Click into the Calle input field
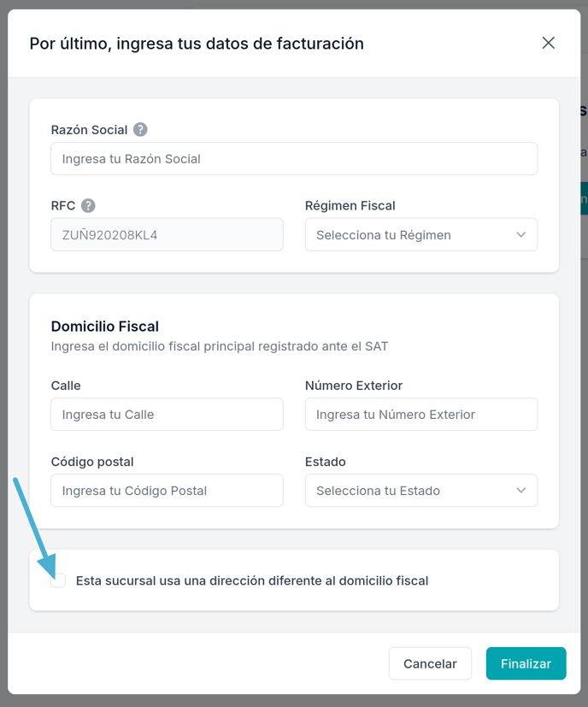Viewport: 588px width, 707px height. pos(167,414)
